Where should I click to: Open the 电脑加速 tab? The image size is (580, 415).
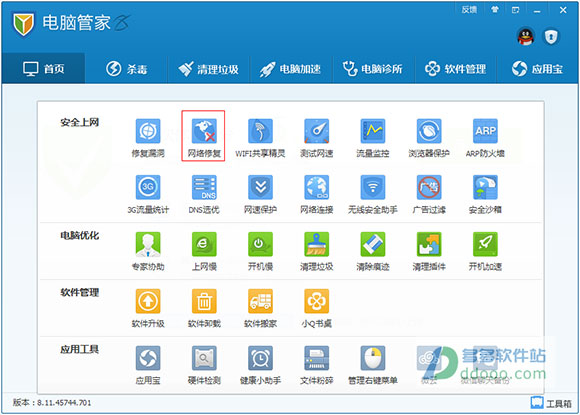291,68
